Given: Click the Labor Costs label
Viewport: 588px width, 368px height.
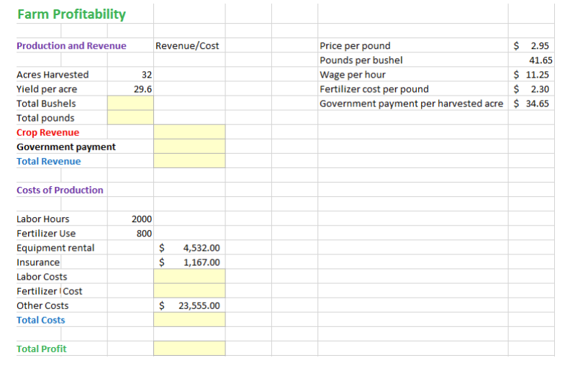Looking at the screenshot, I should 42,277.
